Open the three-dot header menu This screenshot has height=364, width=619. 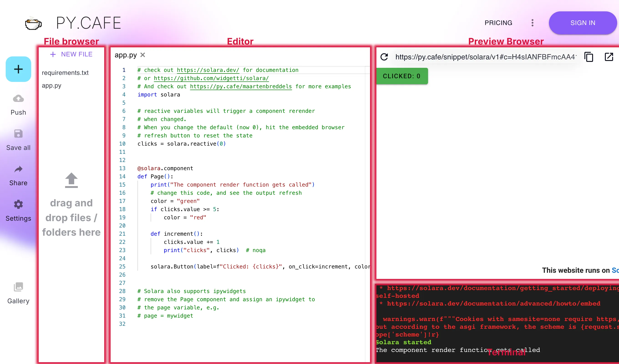pyautogui.click(x=532, y=23)
